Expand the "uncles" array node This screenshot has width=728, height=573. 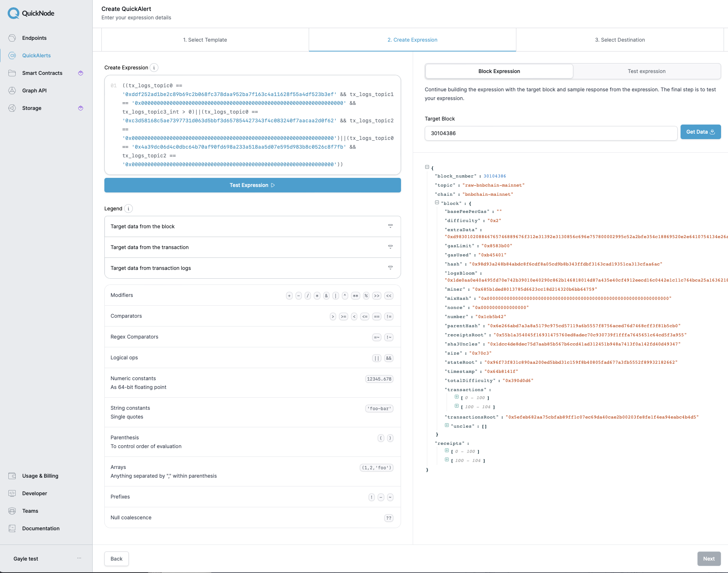point(447,425)
